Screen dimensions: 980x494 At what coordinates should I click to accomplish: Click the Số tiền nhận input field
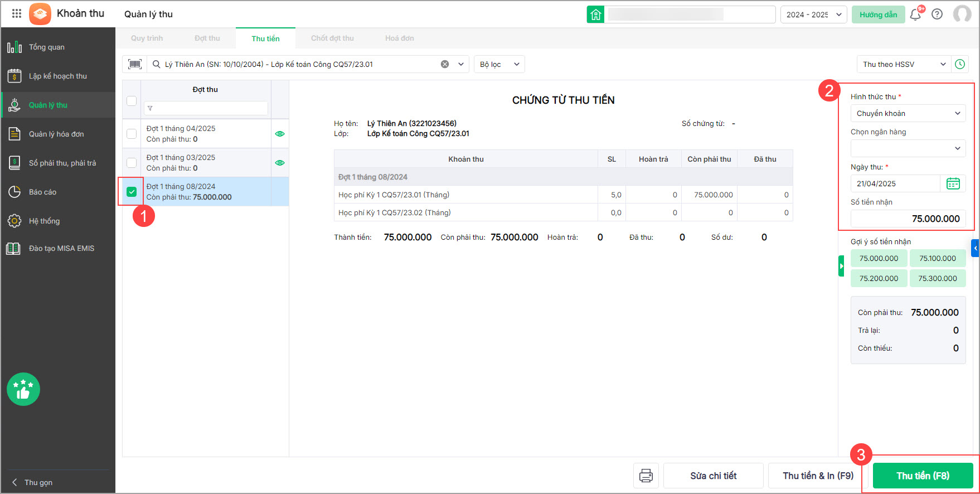pyautogui.click(x=908, y=219)
